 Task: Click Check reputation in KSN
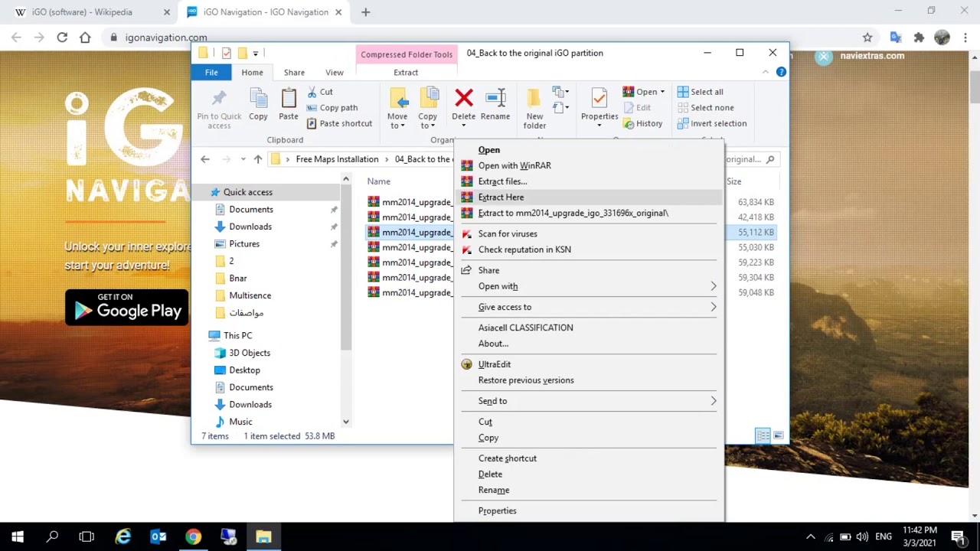click(590, 249)
